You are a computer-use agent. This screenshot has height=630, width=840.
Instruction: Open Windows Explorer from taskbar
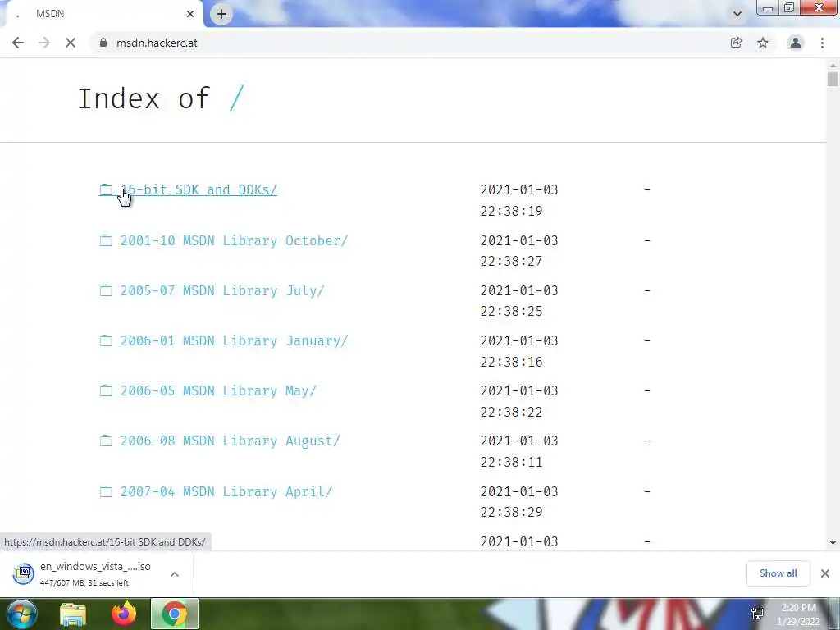[x=73, y=614]
